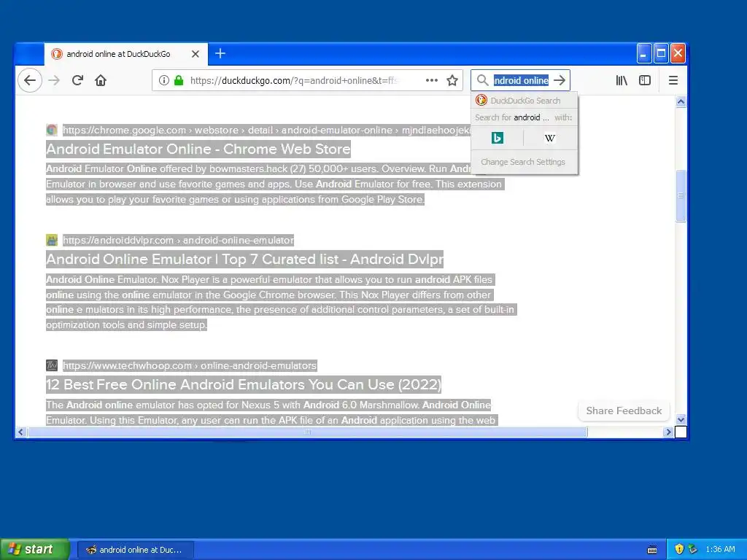Click the green secure connection padlock
The width and height of the screenshot is (747, 560).
(x=179, y=80)
